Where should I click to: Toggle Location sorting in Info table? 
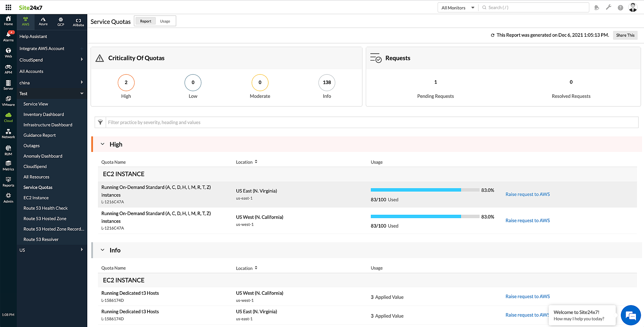(256, 268)
